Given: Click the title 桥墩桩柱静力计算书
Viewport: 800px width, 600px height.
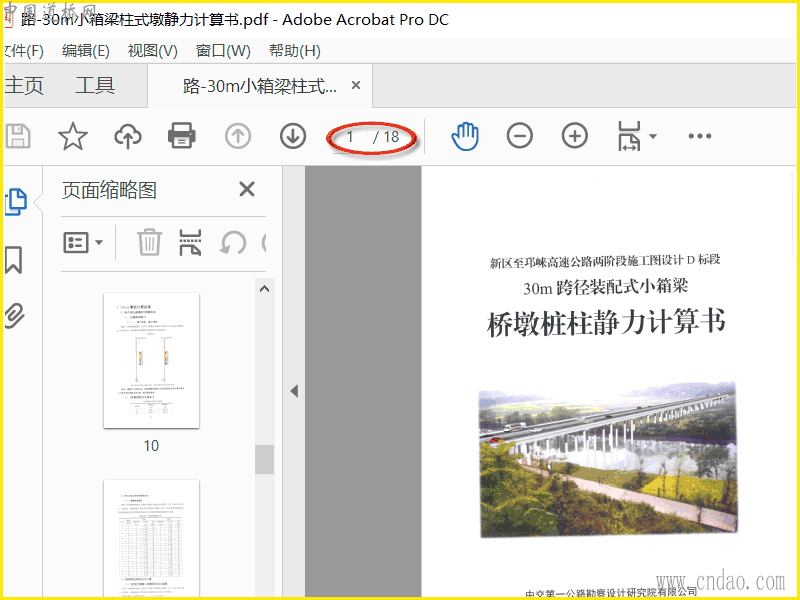Looking at the screenshot, I should point(606,323).
